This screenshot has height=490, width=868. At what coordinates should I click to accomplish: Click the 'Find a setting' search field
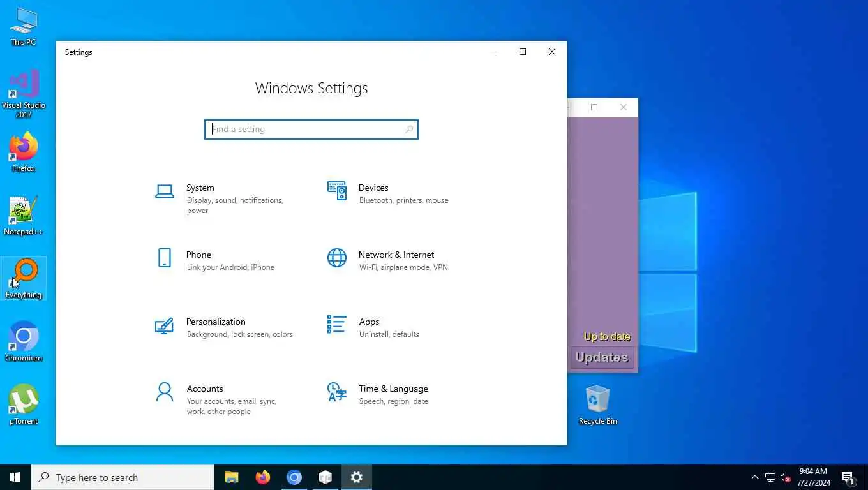311,130
